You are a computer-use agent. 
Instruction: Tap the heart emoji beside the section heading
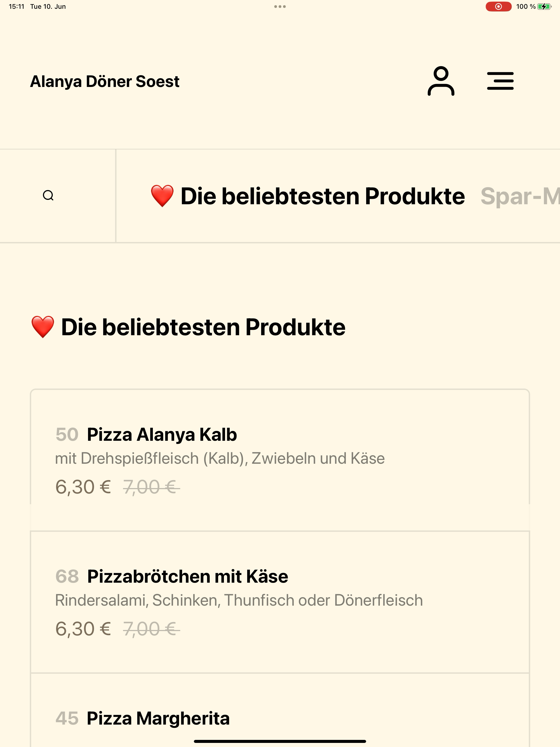(43, 327)
